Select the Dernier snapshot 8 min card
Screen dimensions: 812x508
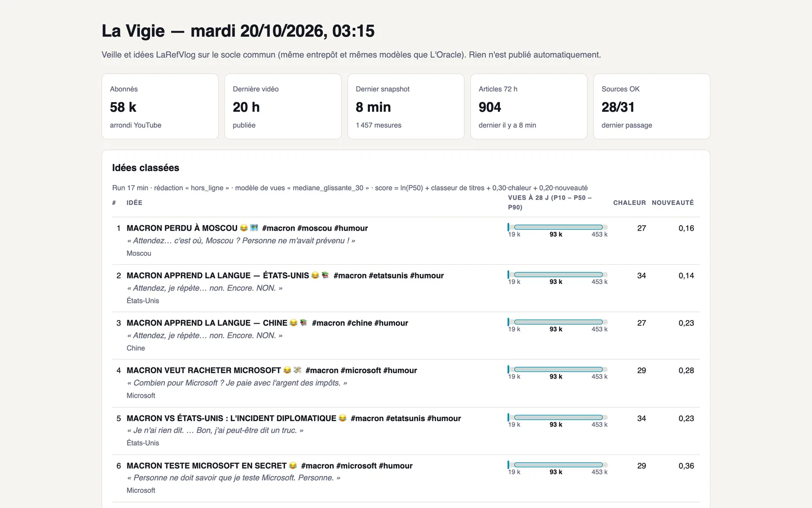405,106
